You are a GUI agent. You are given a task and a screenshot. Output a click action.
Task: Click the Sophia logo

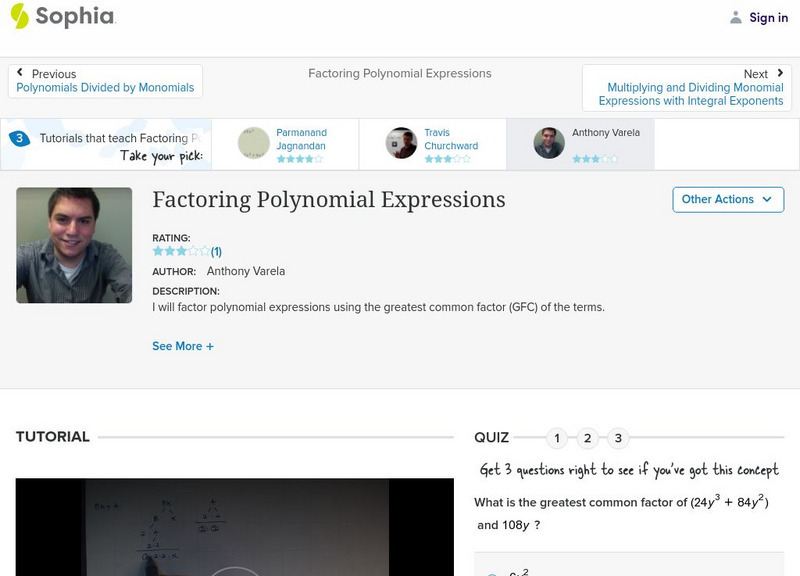tap(62, 16)
